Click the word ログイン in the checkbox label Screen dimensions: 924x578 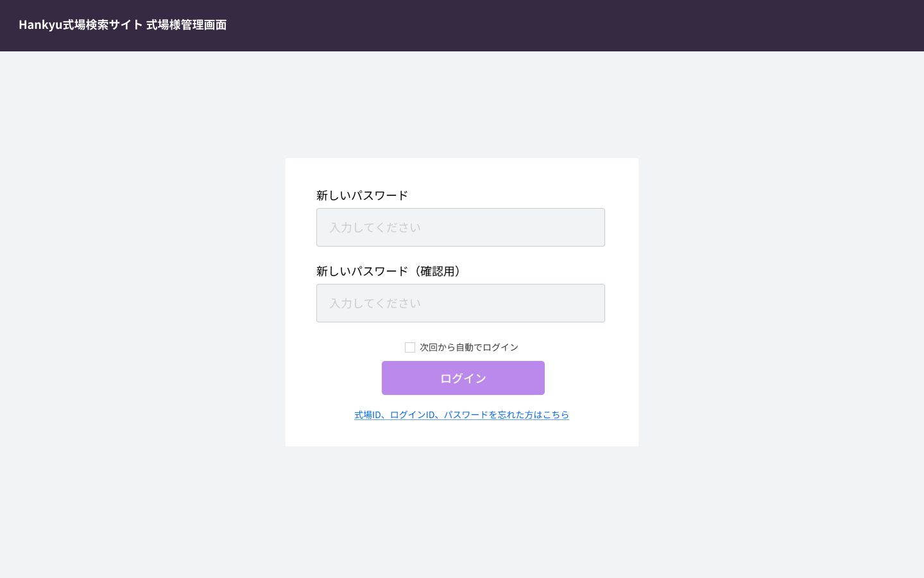coord(501,347)
